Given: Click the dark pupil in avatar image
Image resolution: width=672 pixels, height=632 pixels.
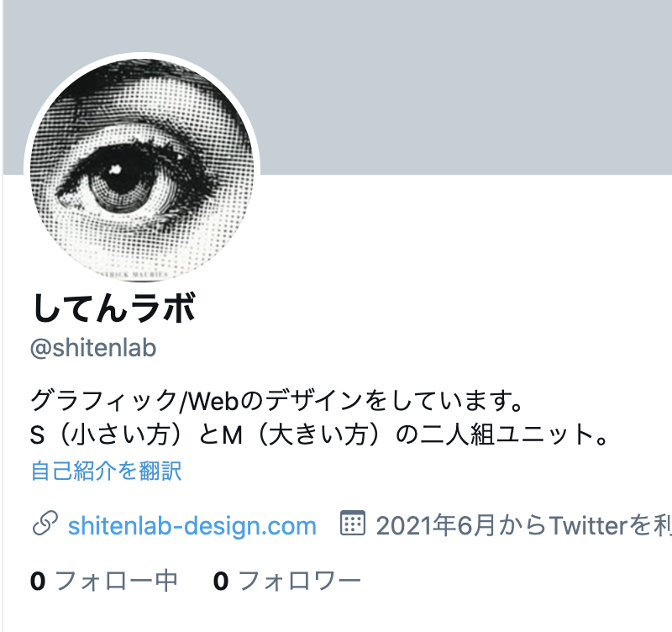Looking at the screenshot, I should pyautogui.click(x=121, y=175).
